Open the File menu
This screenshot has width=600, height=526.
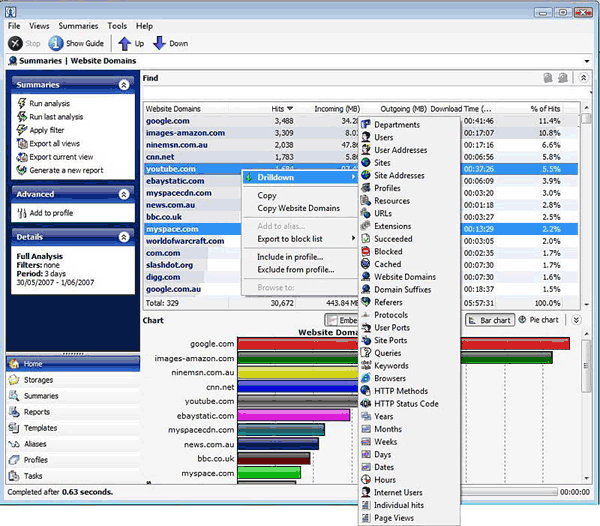(x=14, y=26)
